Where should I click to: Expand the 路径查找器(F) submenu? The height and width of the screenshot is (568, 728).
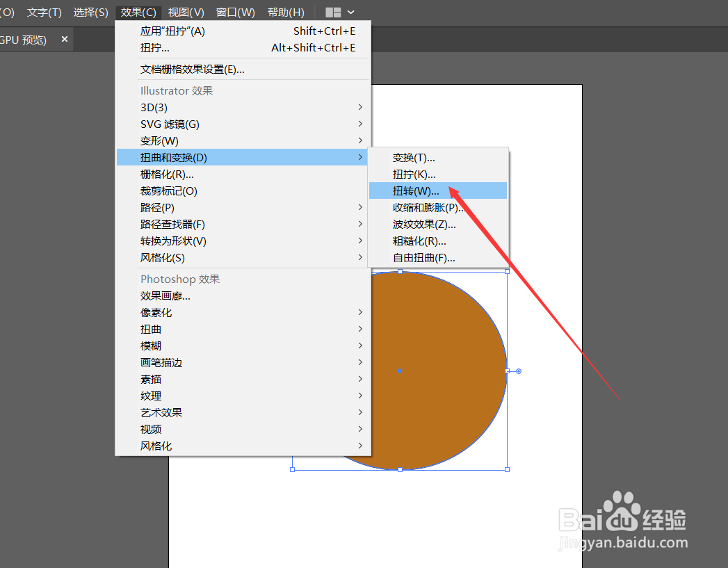pyautogui.click(x=243, y=224)
